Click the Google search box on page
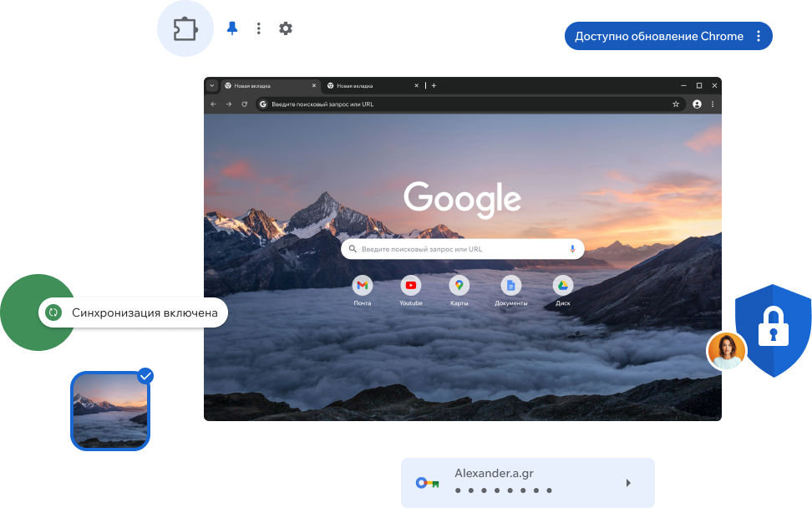The image size is (812, 508). 459,249
